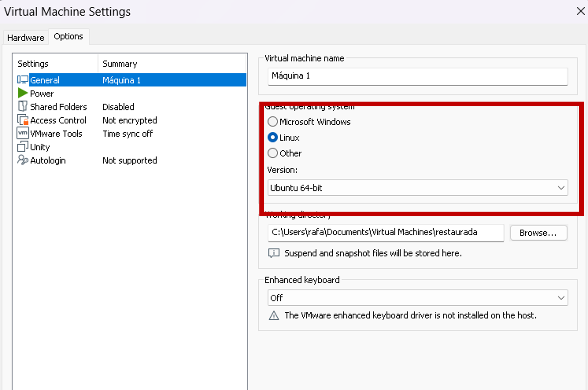
Task: Click the Browse button for working directory
Action: coord(539,233)
